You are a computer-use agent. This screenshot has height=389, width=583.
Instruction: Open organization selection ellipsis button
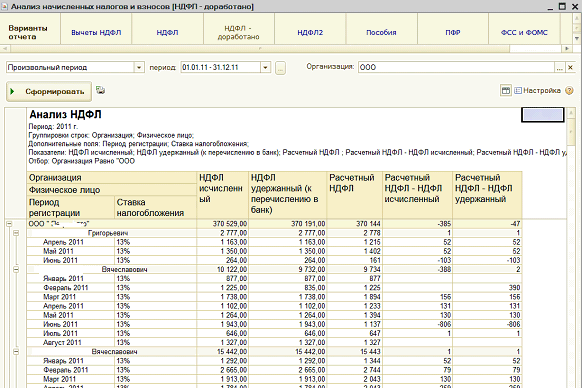(x=560, y=67)
